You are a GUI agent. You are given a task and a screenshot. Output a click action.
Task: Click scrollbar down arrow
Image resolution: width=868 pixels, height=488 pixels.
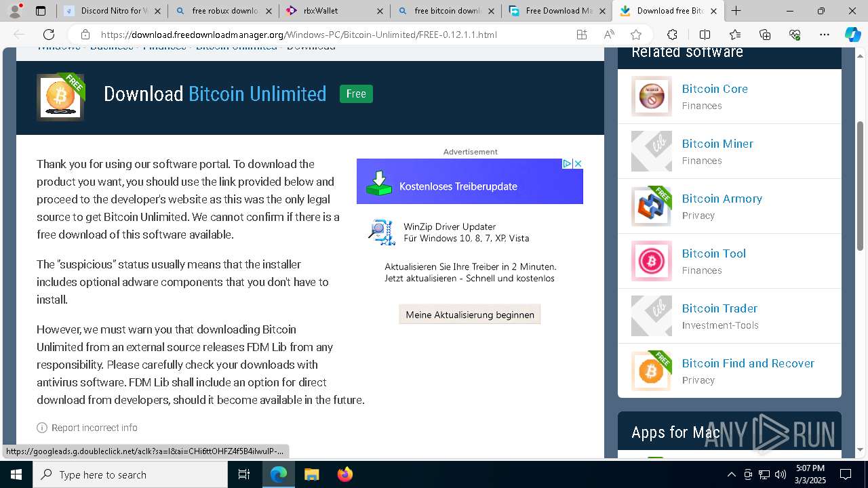861,449
